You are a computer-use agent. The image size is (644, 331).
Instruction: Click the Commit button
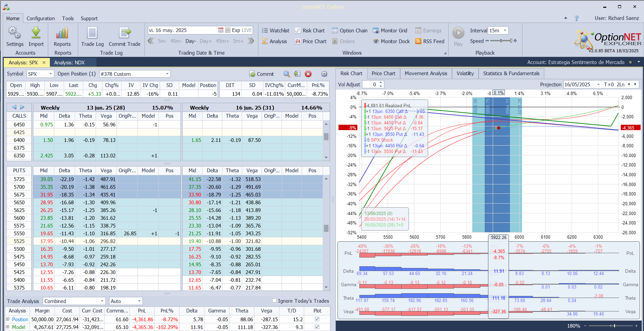262,74
